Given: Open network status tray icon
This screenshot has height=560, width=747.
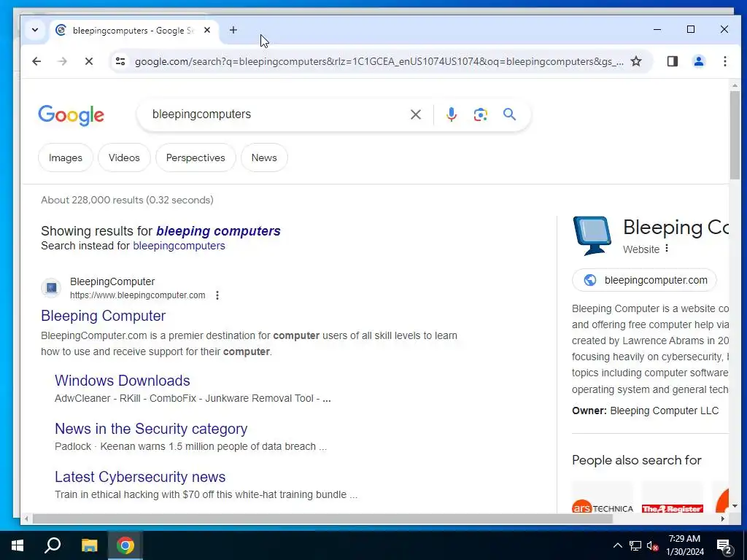Looking at the screenshot, I should click(x=635, y=545).
